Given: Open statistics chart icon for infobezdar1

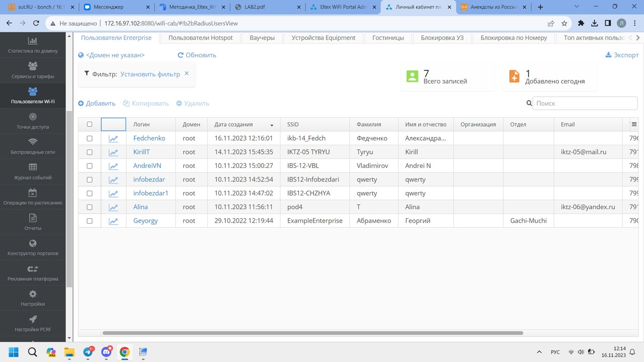Looking at the screenshot, I should click(x=114, y=193).
